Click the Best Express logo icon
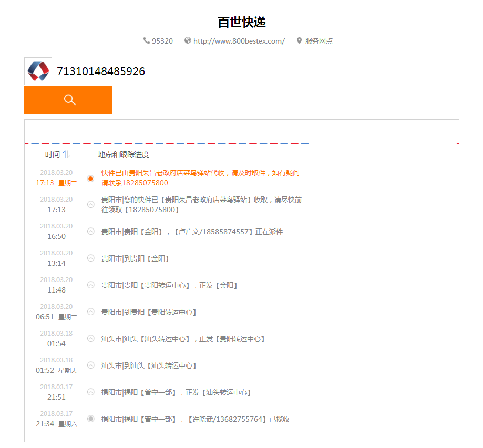483x448 pixels. (x=38, y=71)
